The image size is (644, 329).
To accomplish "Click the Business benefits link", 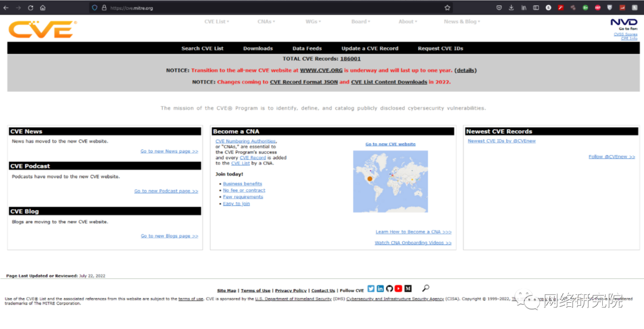I will coord(242,184).
